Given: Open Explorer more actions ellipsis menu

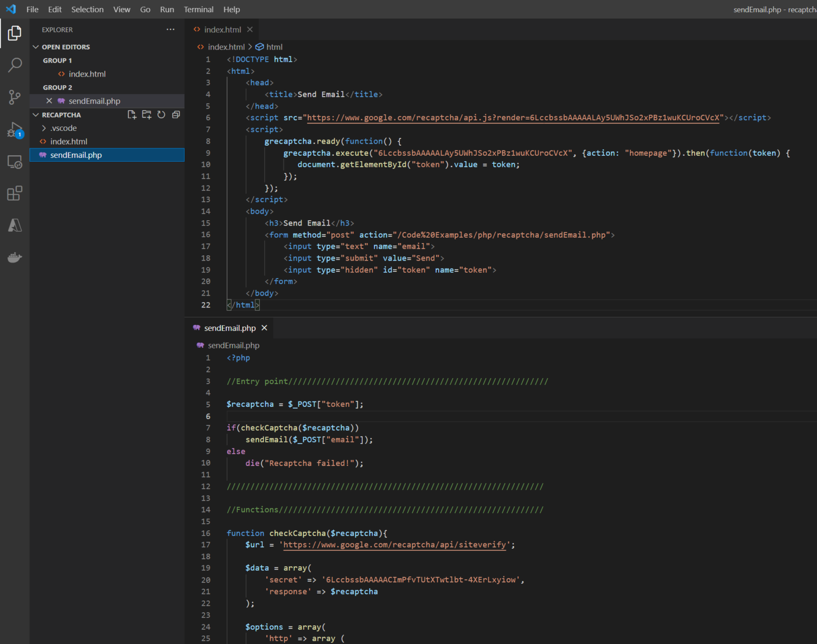Looking at the screenshot, I should point(170,30).
